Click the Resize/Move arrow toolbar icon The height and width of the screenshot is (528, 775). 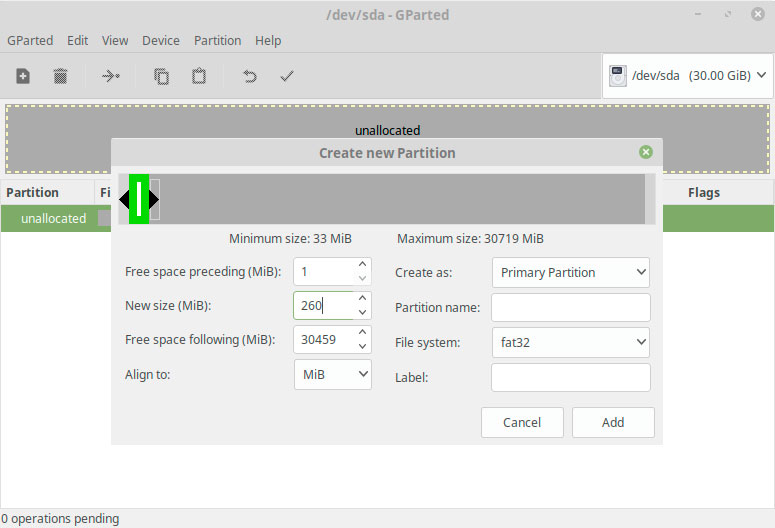pos(111,76)
